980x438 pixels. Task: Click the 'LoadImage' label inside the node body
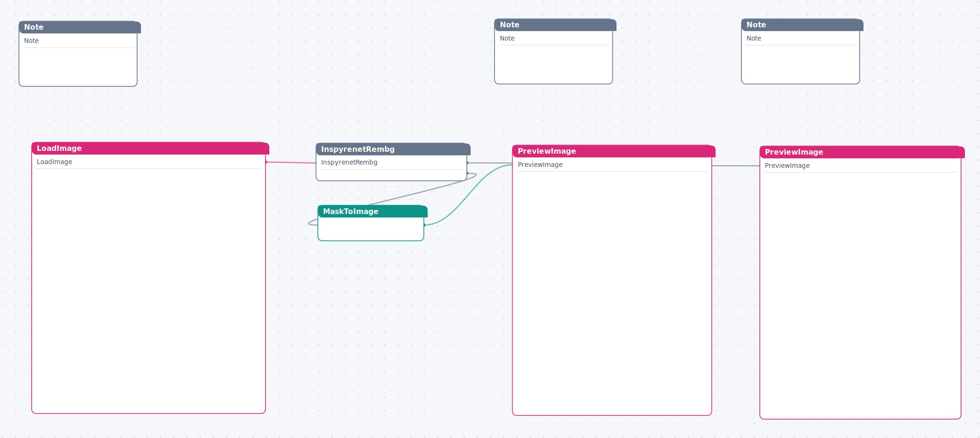(54, 162)
